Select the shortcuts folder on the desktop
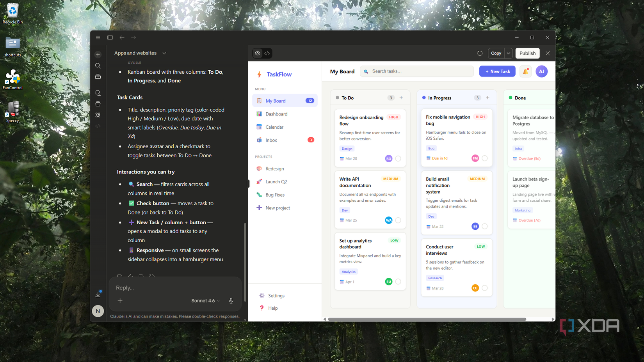The height and width of the screenshot is (362, 644). (12, 47)
